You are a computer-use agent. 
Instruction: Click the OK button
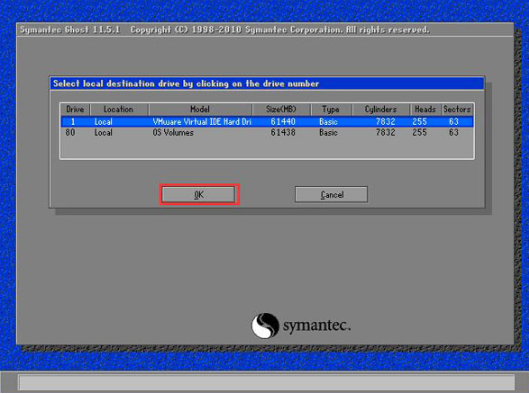coord(199,195)
